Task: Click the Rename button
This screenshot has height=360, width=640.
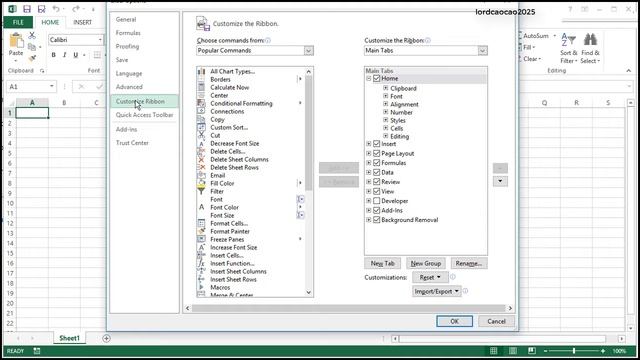Action: click(x=469, y=264)
